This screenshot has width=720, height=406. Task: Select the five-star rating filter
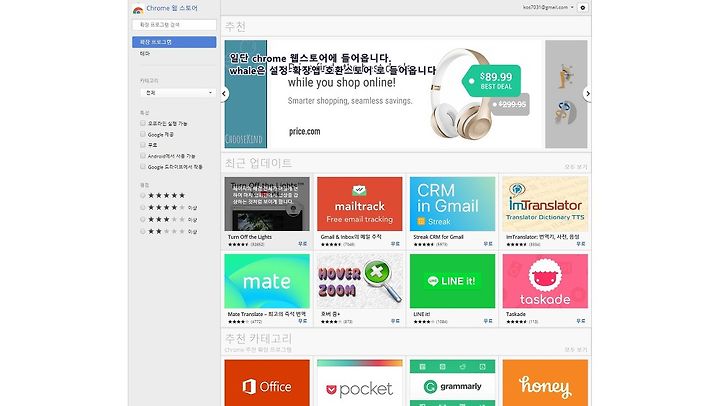point(143,195)
